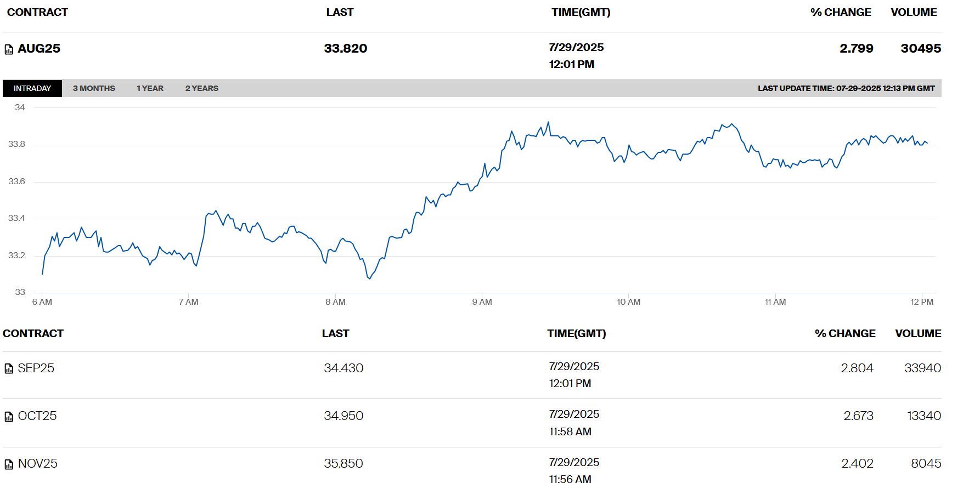
Task: Click the chart icon next to NOV25
Action: pos(9,464)
